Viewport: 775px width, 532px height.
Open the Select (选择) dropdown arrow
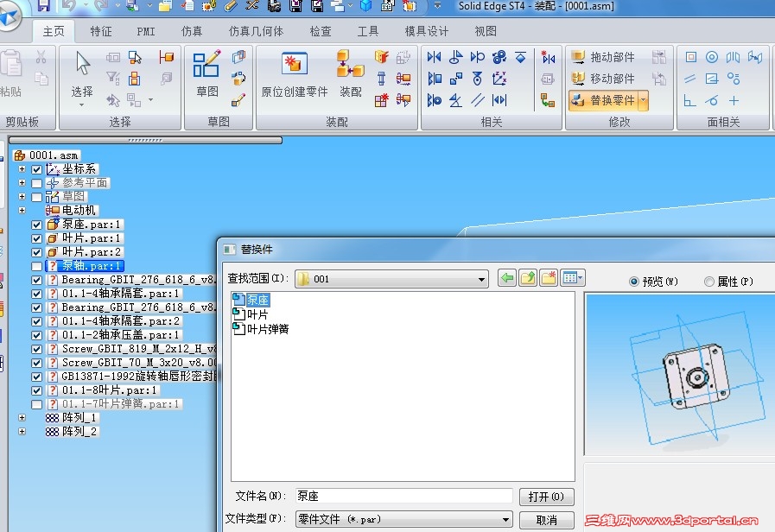coord(81,104)
